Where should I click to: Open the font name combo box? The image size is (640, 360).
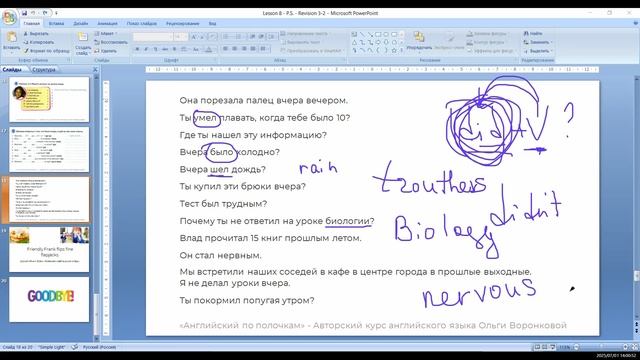click(x=153, y=37)
